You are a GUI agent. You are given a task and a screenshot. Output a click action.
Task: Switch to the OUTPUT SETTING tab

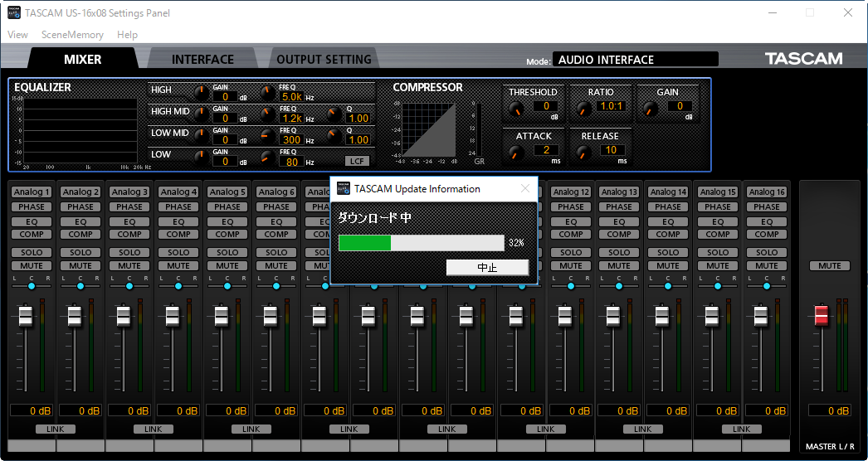[x=324, y=59]
